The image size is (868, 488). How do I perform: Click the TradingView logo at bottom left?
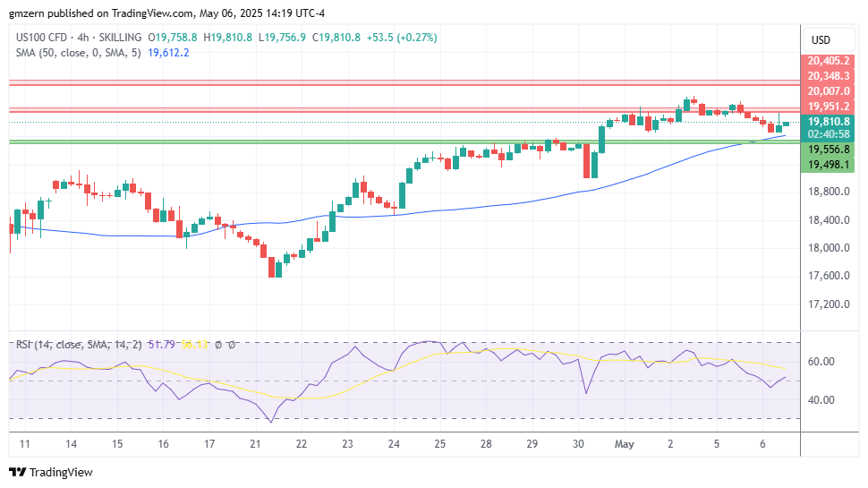coord(51,472)
